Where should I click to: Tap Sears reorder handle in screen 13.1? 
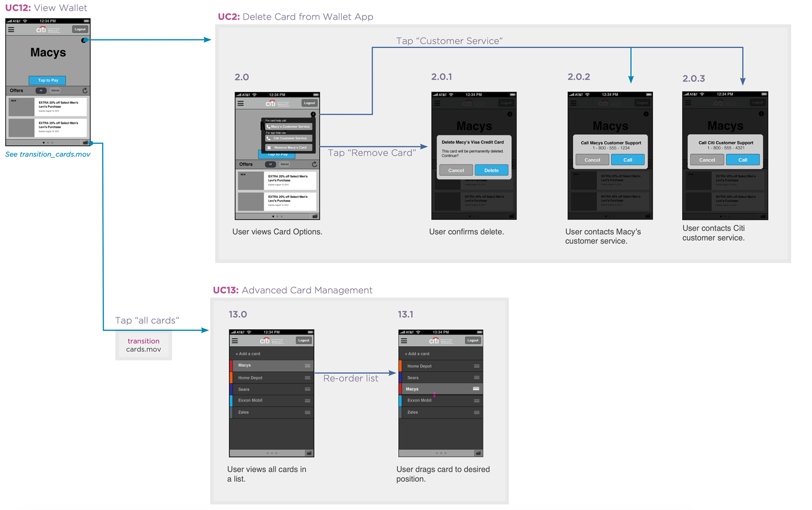coord(477,378)
